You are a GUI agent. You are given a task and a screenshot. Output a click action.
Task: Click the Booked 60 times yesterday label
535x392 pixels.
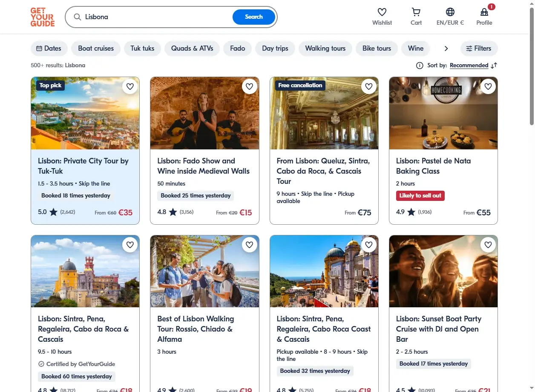tap(77, 377)
